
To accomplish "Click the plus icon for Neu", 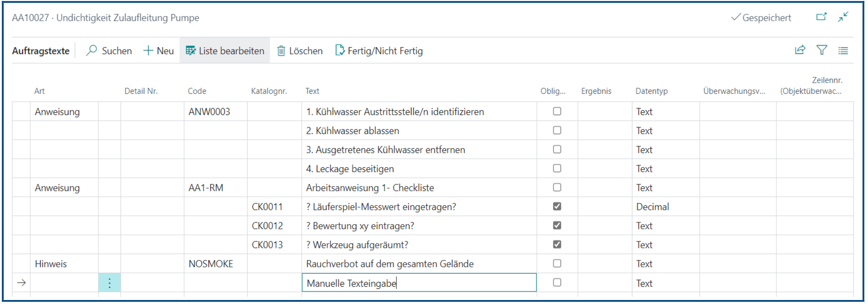I will tap(148, 51).
